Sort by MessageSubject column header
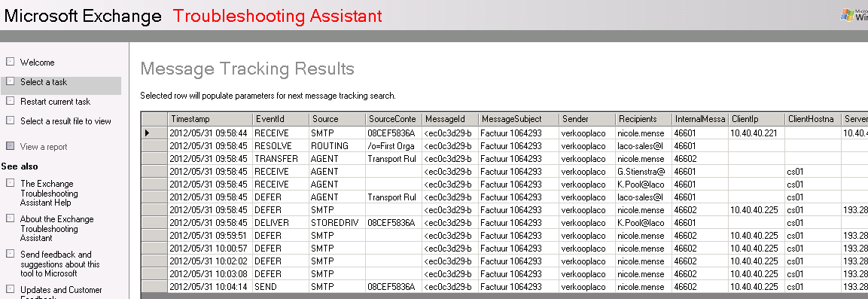 pos(518,119)
